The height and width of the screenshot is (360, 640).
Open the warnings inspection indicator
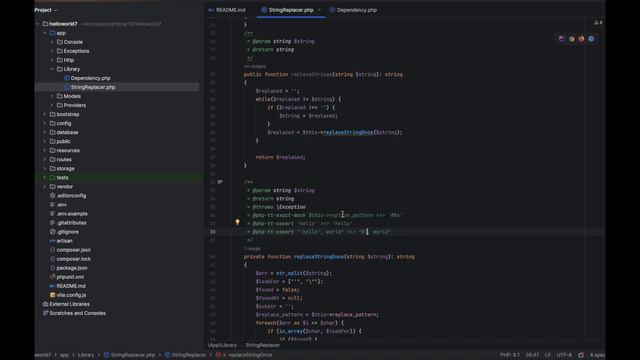(x=598, y=22)
